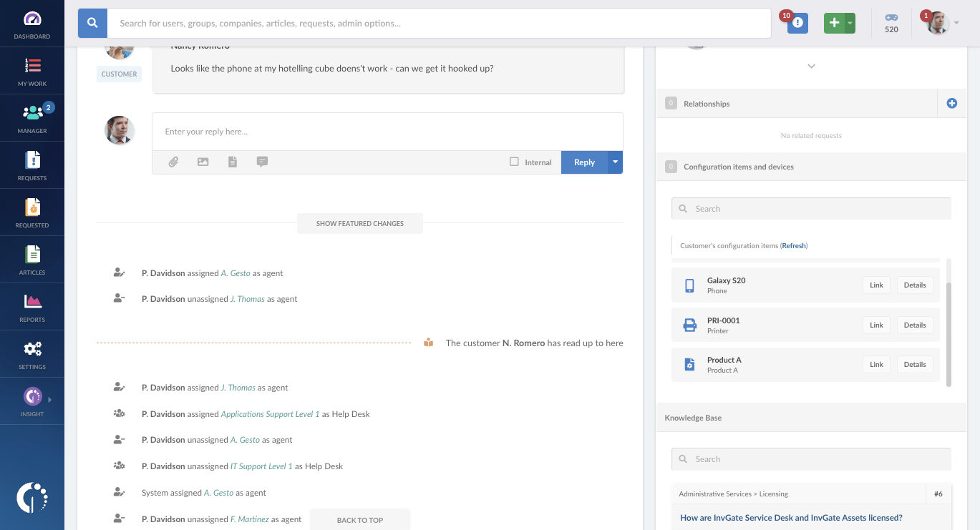Open dropdown arrow beside green plus button
The image size is (980, 530).
tap(850, 23)
